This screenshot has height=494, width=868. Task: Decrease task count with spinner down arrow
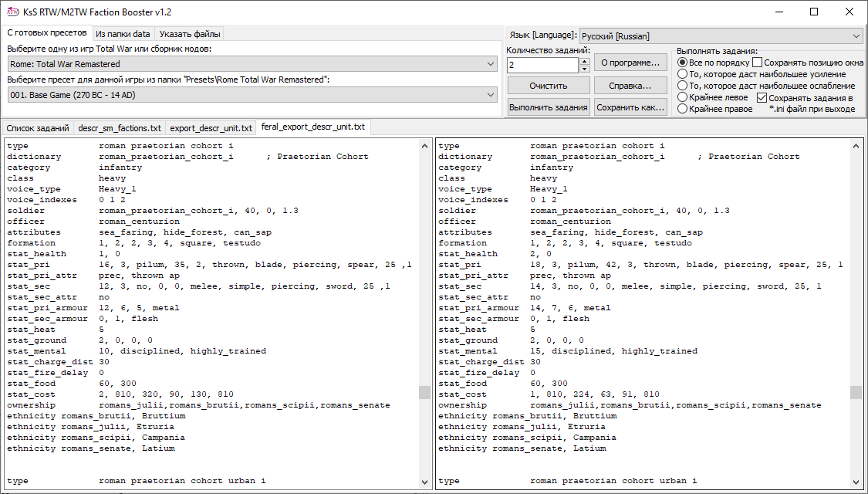coord(584,69)
